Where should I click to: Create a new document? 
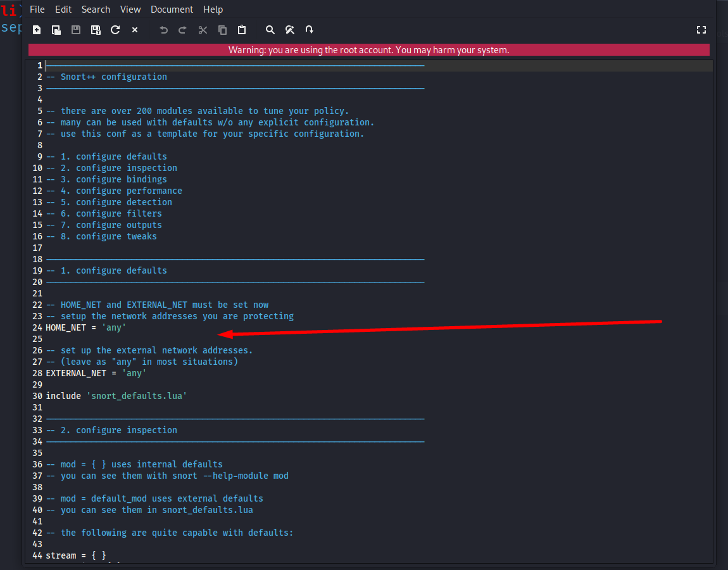[x=36, y=29]
